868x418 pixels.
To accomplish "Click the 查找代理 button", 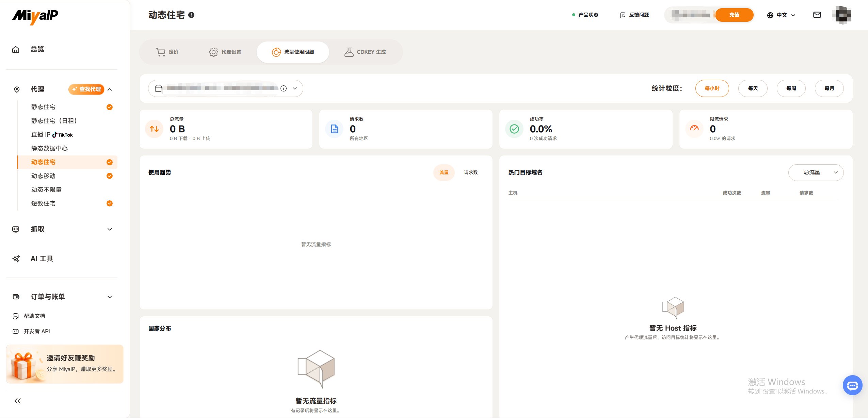I will tap(86, 89).
